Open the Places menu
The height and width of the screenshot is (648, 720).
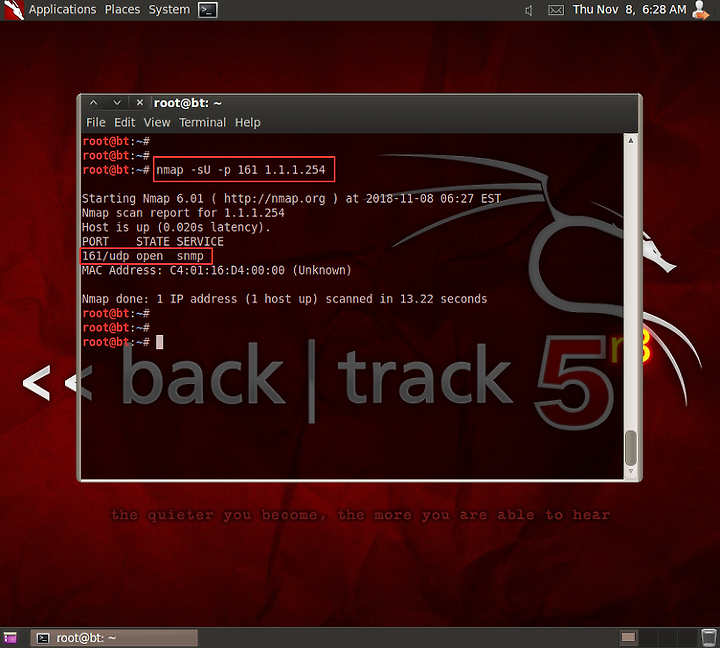[x=122, y=10]
